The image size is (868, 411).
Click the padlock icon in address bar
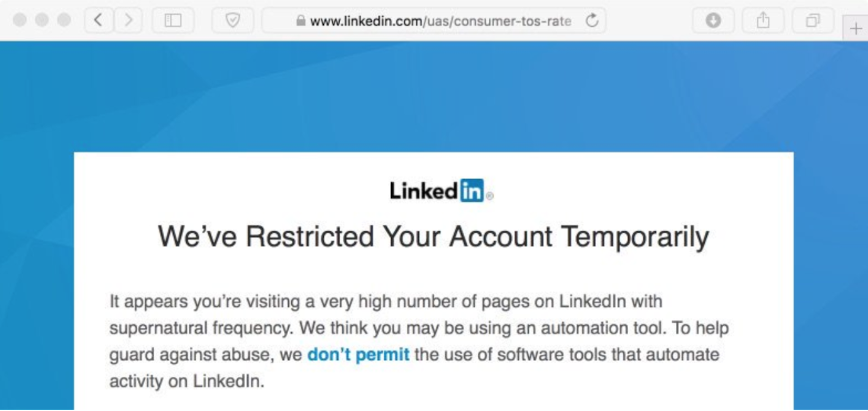tap(301, 21)
